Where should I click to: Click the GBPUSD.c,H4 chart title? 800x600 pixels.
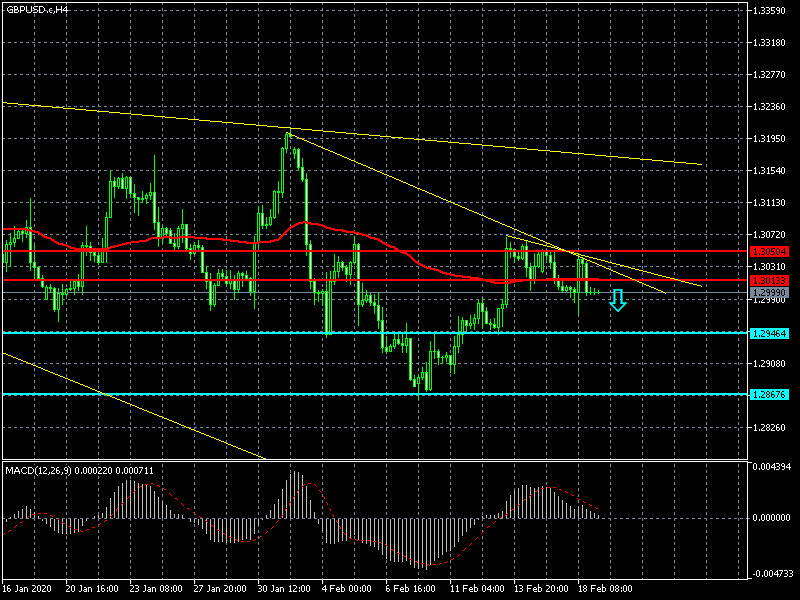click(37, 9)
